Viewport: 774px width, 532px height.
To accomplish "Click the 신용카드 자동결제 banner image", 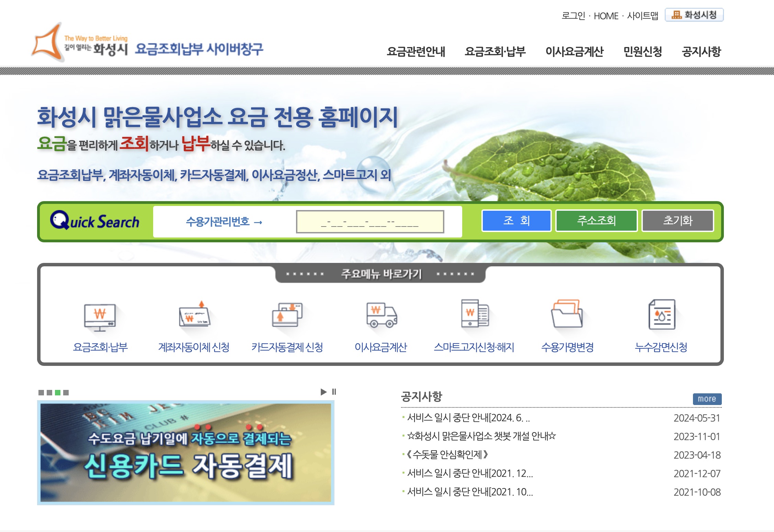I will [185, 452].
